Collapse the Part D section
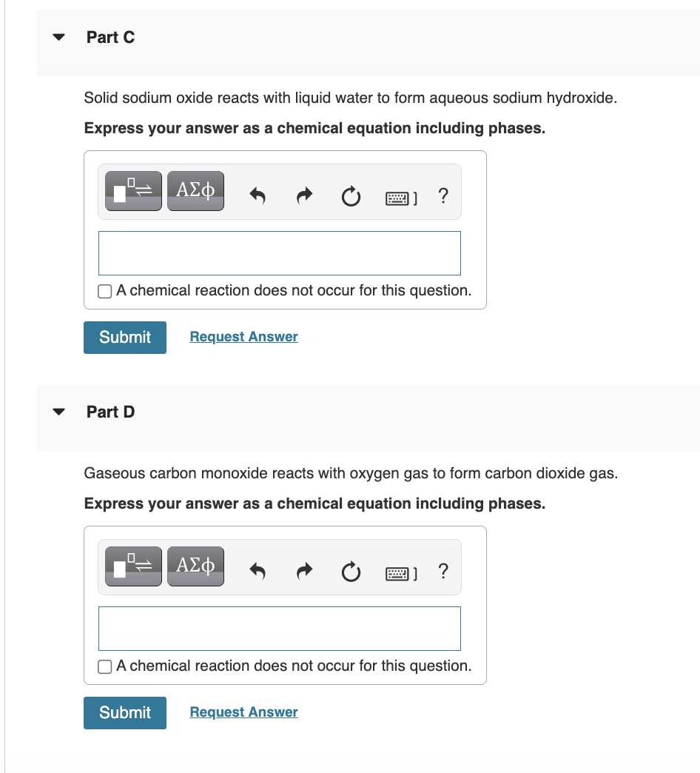 pyautogui.click(x=58, y=411)
